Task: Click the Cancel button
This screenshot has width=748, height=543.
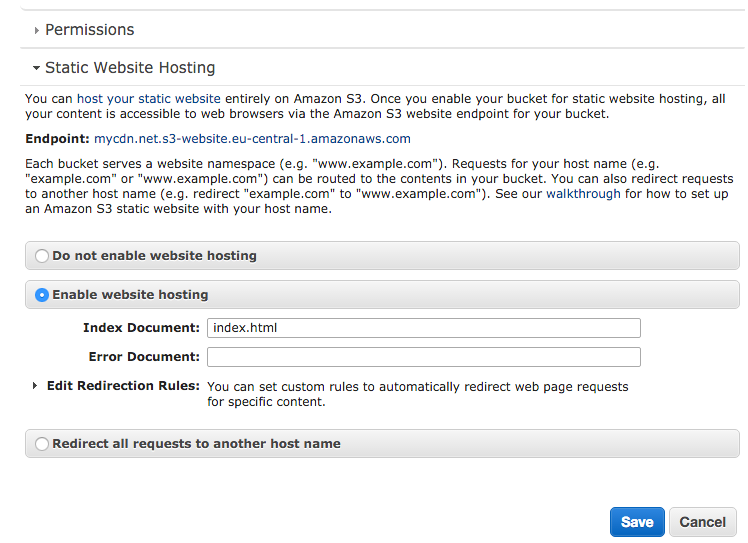Action: pyautogui.click(x=703, y=522)
